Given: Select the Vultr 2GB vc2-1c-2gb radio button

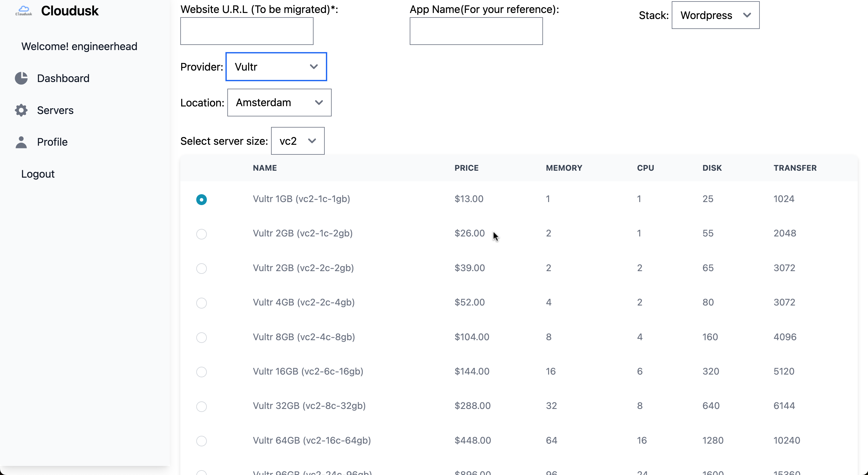Looking at the screenshot, I should click(201, 234).
